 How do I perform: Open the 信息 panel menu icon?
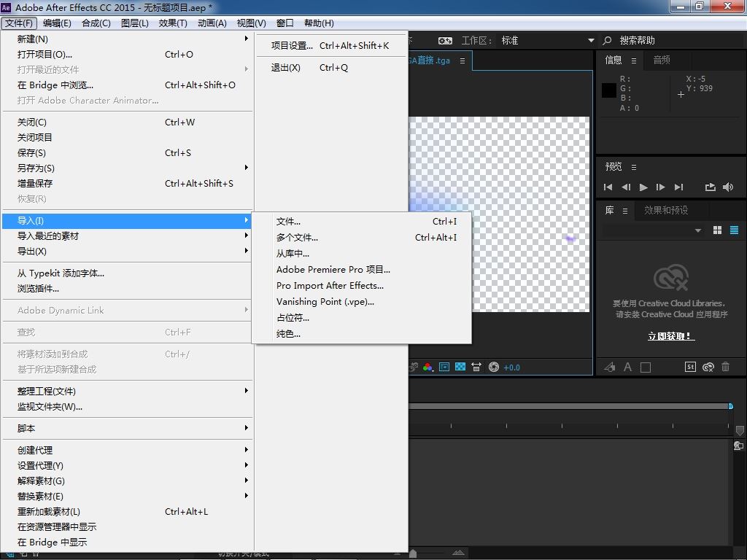[x=634, y=61]
